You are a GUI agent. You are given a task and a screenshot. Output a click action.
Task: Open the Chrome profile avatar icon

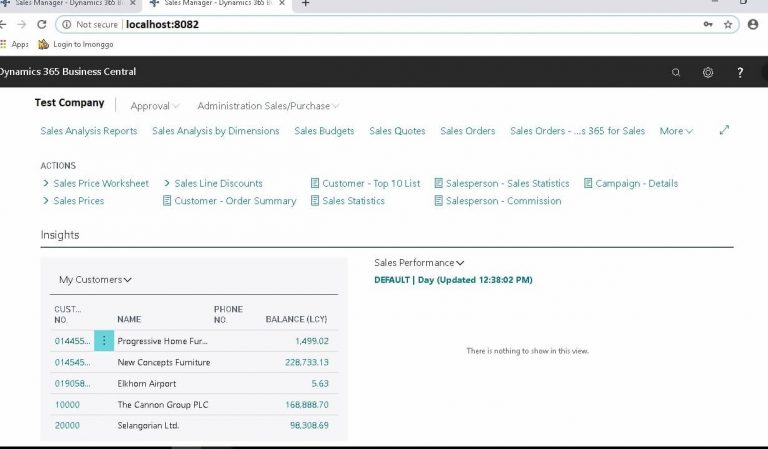[x=753, y=24]
